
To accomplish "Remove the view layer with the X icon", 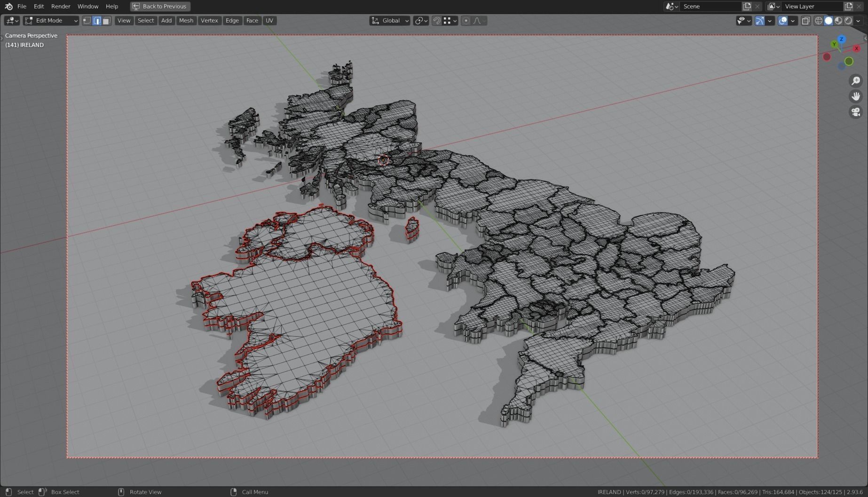I will [860, 6].
